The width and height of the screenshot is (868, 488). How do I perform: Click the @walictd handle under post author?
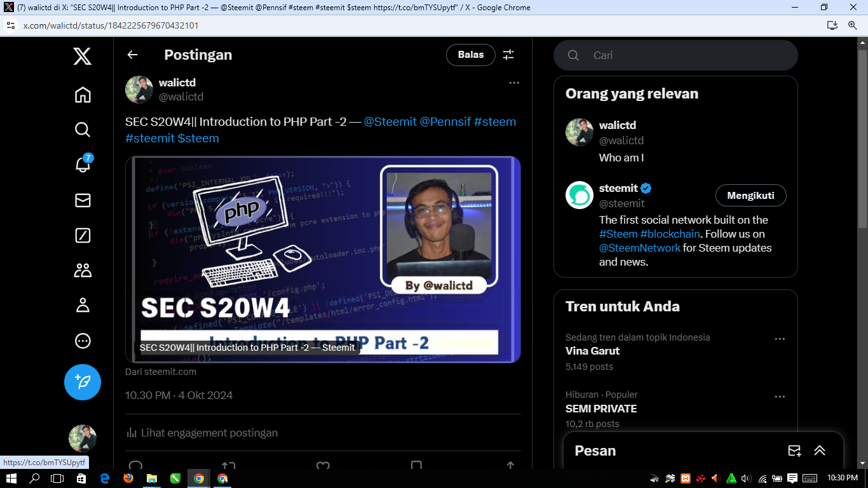(181, 97)
